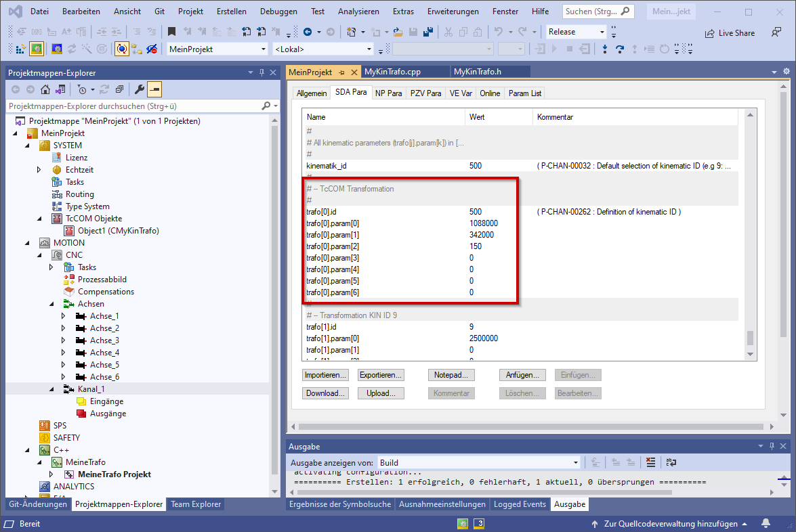Screen dimensions: 796x532
Task: Click the Exportieren... button
Action: [x=381, y=375]
